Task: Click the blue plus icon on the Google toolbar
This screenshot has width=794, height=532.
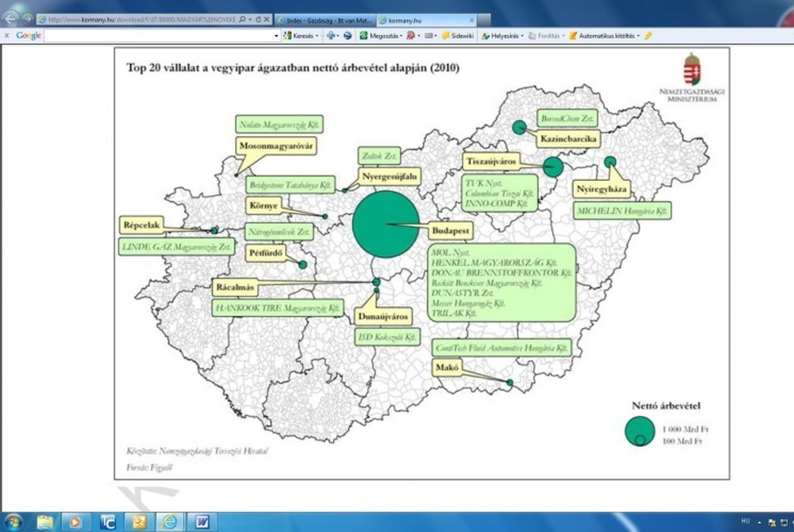Action: pyautogui.click(x=331, y=35)
